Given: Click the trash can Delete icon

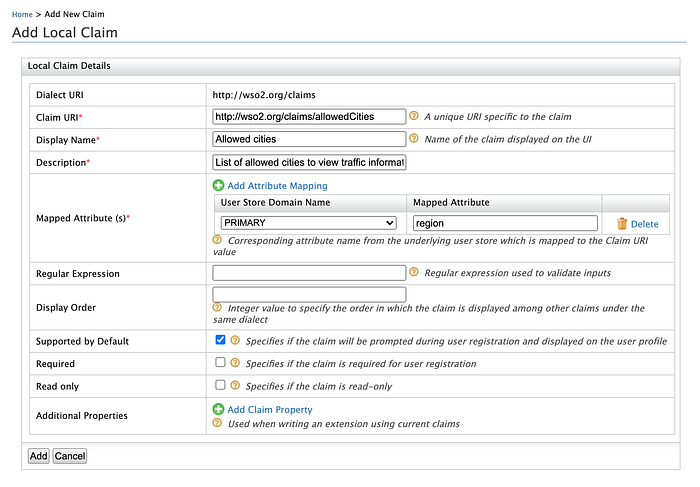Looking at the screenshot, I should 622,224.
